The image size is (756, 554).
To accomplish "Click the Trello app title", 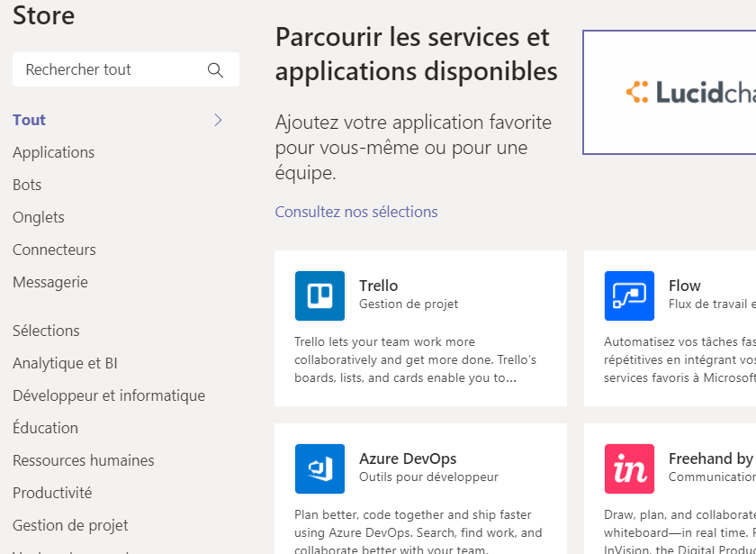I will click(x=379, y=286).
